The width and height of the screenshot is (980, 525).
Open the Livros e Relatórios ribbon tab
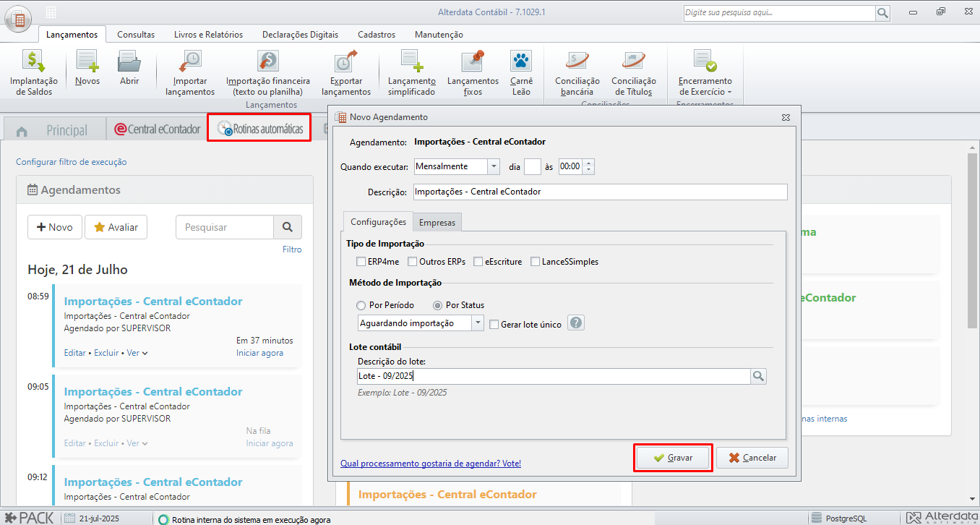pos(208,34)
